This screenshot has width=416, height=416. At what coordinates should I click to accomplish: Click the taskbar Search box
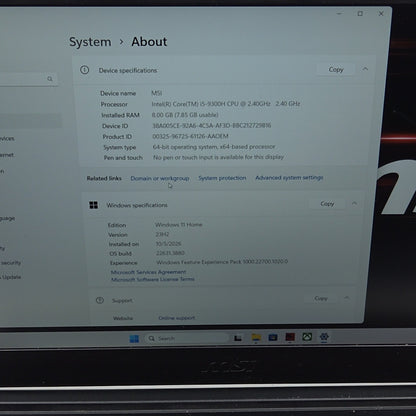[187, 338]
